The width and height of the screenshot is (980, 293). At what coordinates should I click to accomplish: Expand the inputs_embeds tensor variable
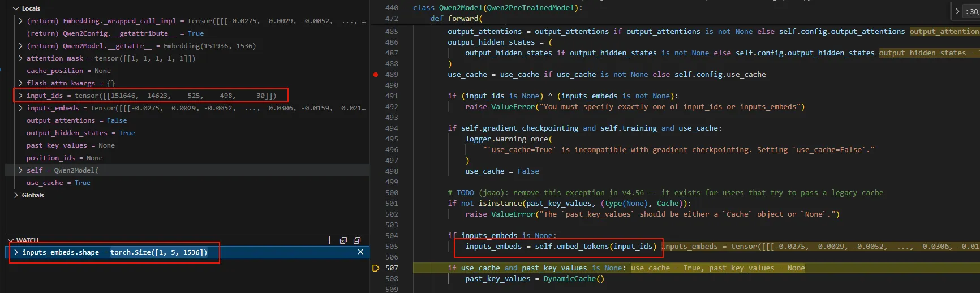(21, 108)
